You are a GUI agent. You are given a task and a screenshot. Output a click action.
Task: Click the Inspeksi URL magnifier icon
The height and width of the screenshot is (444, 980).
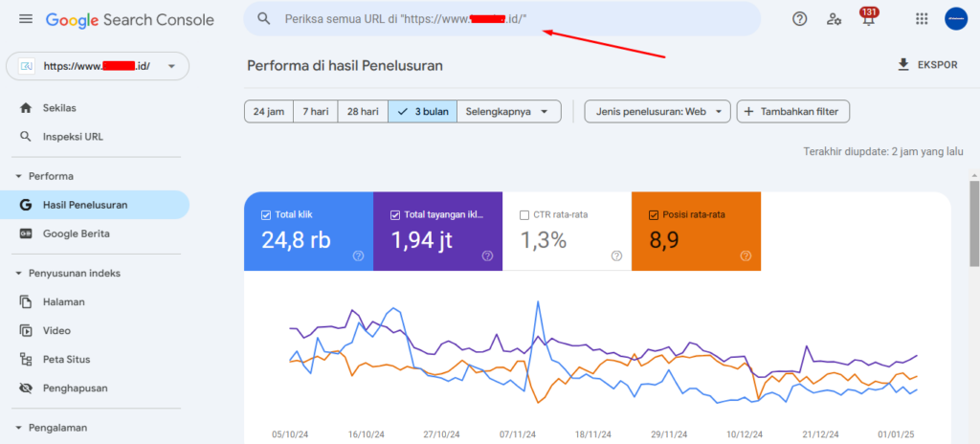pos(26,136)
